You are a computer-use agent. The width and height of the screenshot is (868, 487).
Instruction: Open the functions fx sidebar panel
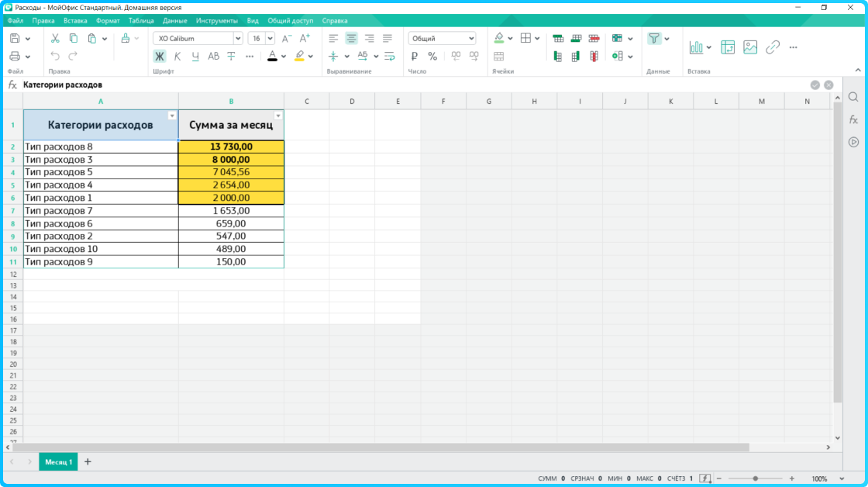[x=853, y=119]
